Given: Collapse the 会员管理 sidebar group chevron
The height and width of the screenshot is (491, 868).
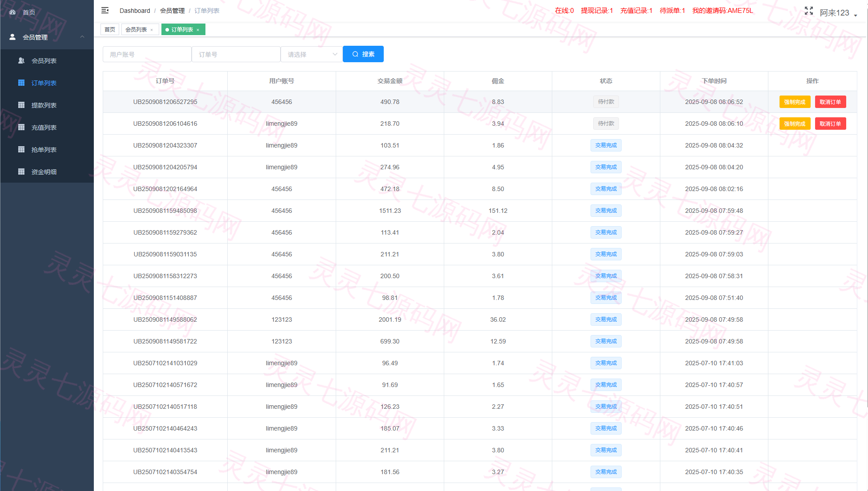Looking at the screenshot, I should pos(82,37).
